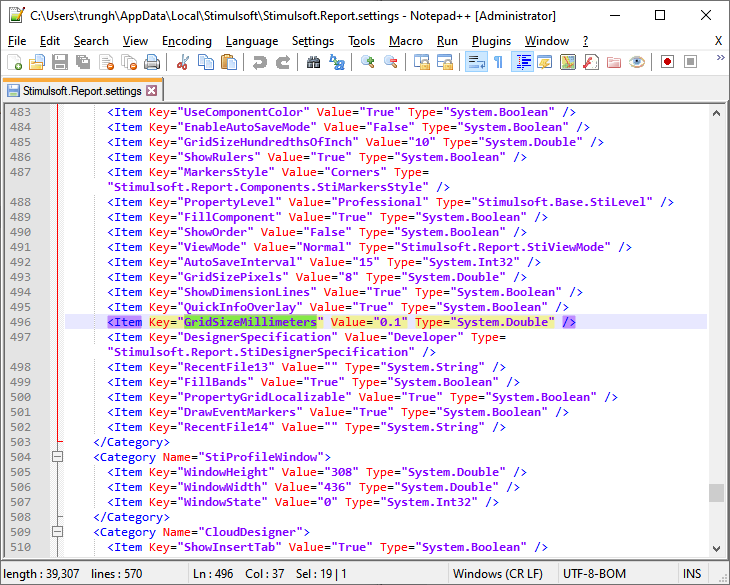730x585 pixels.
Task: Click the Copy toolbar icon
Action: (x=205, y=62)
